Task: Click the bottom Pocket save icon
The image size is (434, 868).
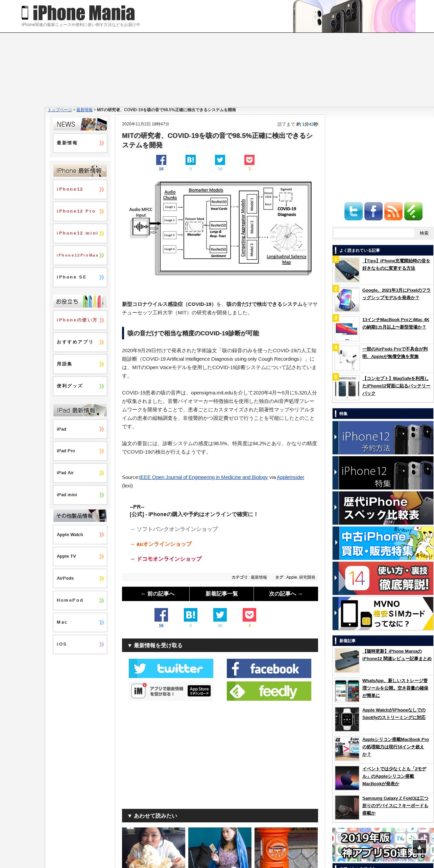Action: coord(249,615)
